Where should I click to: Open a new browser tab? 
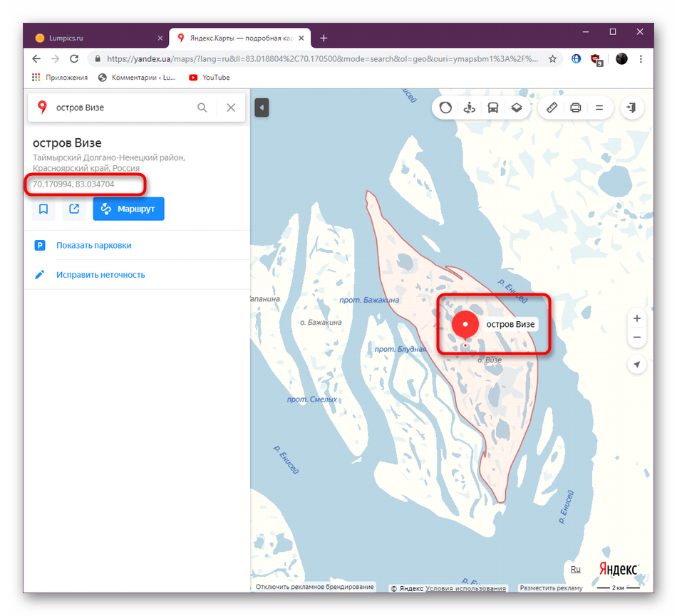point(324,38)
